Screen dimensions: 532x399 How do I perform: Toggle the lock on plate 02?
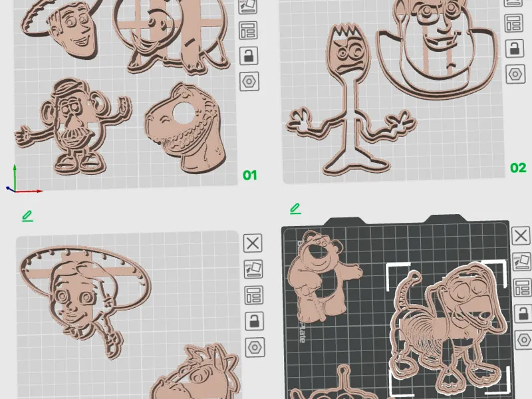point(515,48)
